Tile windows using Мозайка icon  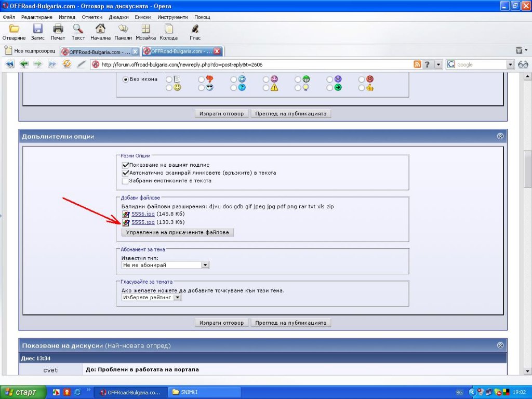145,32
